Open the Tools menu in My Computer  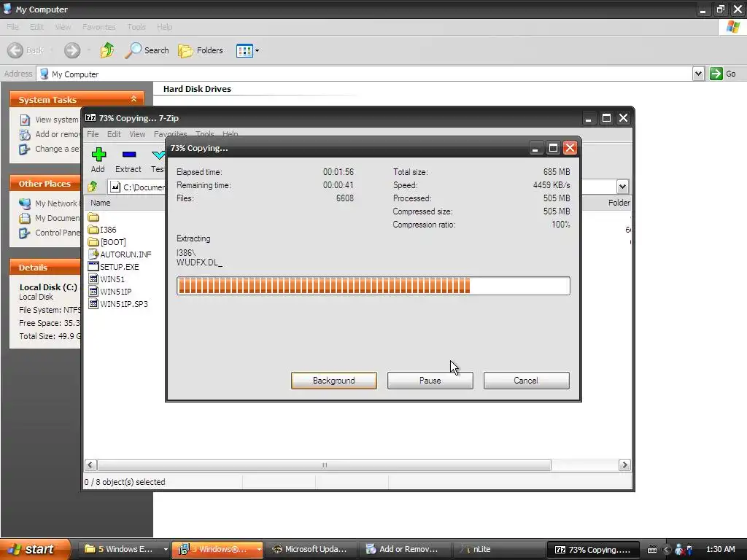136,27
